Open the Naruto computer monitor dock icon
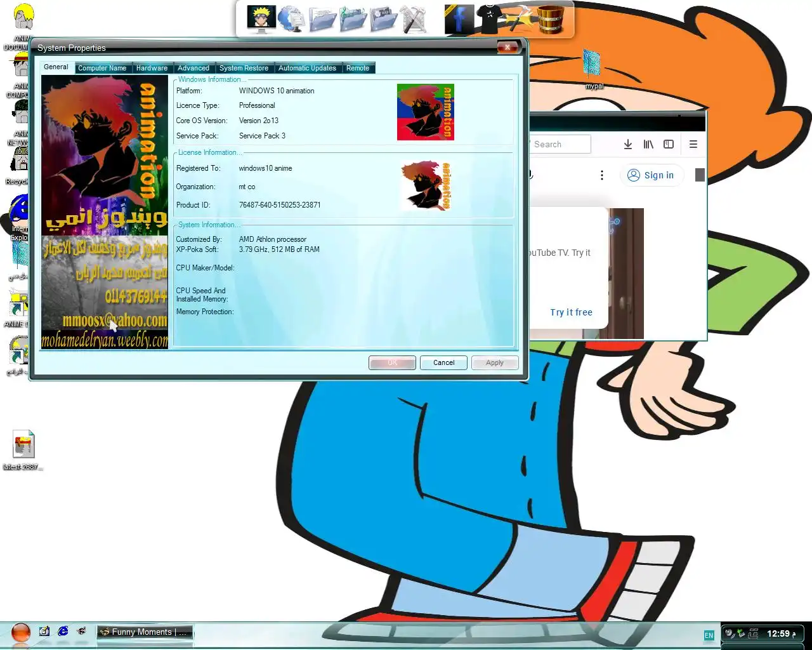Image resolution: width=812 pixels, height=650 pixels. coord(261,19)
